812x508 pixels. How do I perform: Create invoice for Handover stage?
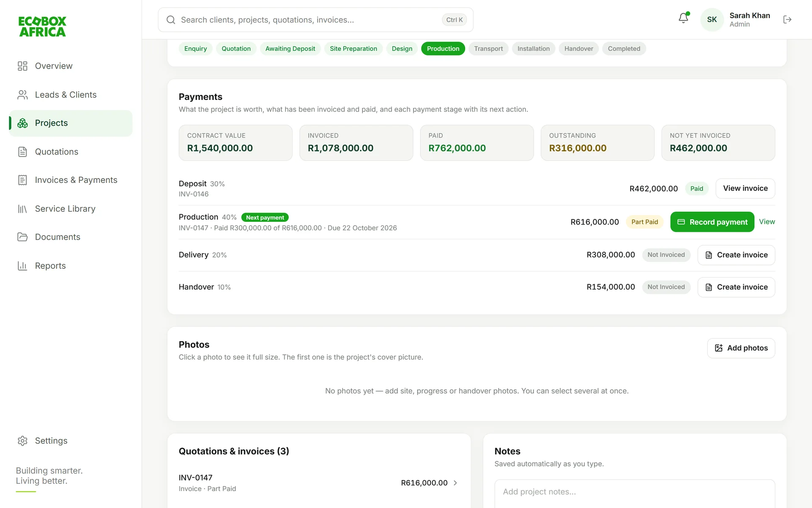pyautogui.click(x=736, y=287)
